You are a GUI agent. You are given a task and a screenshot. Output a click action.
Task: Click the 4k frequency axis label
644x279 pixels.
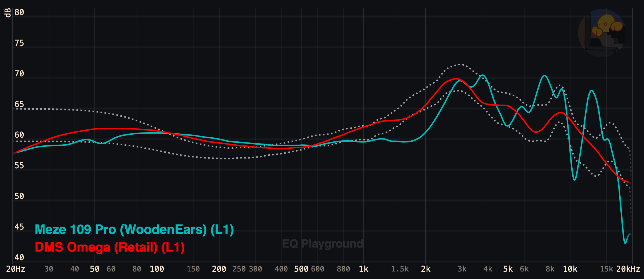[x=488, y=269]
